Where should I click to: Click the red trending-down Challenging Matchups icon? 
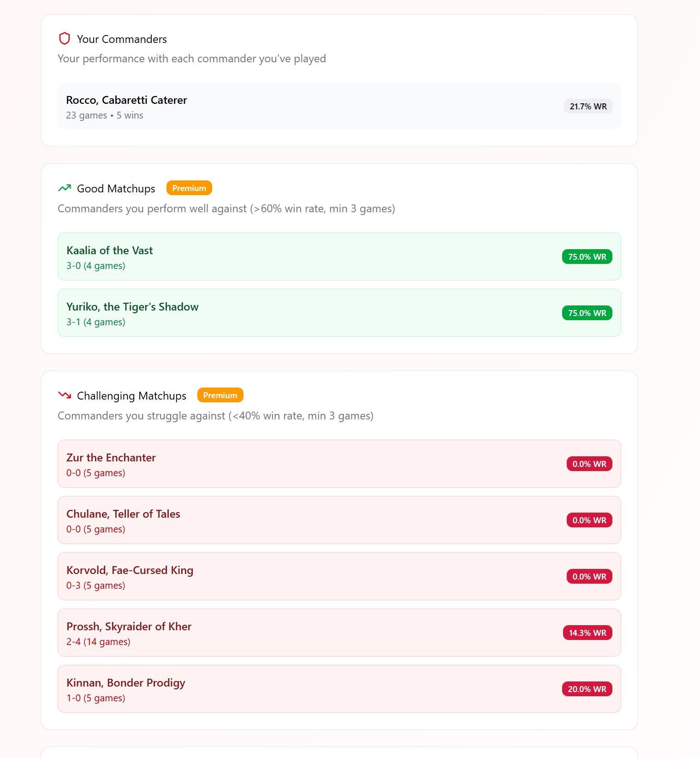point(65,395)
